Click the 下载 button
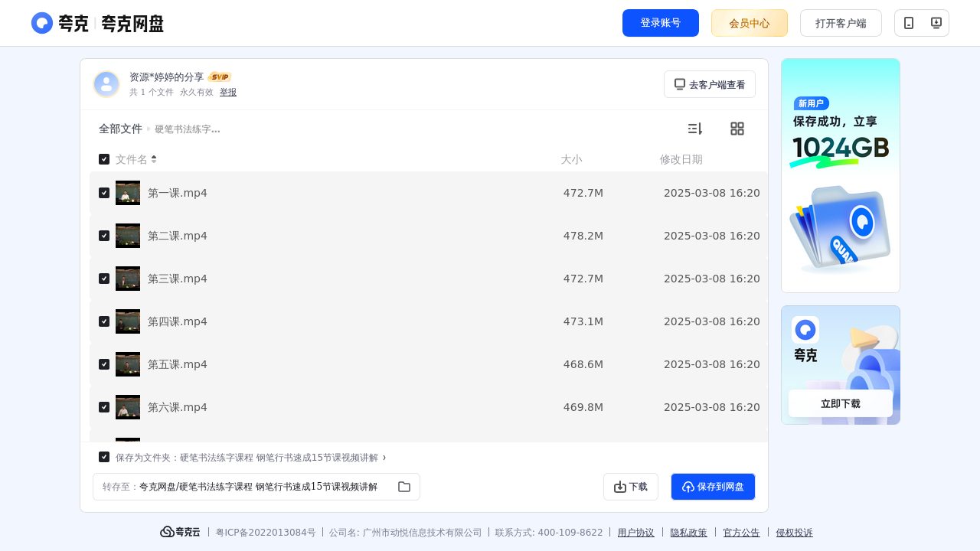 [631, 487]
